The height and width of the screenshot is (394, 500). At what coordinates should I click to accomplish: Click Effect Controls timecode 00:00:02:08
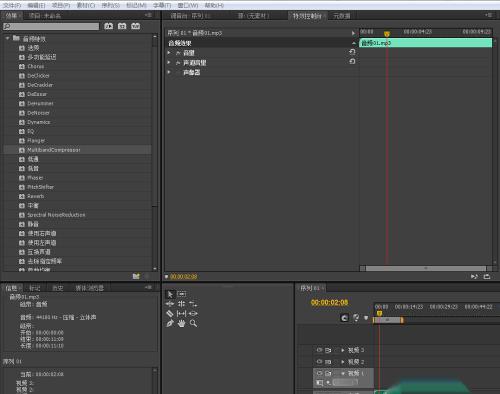(183, 277)
